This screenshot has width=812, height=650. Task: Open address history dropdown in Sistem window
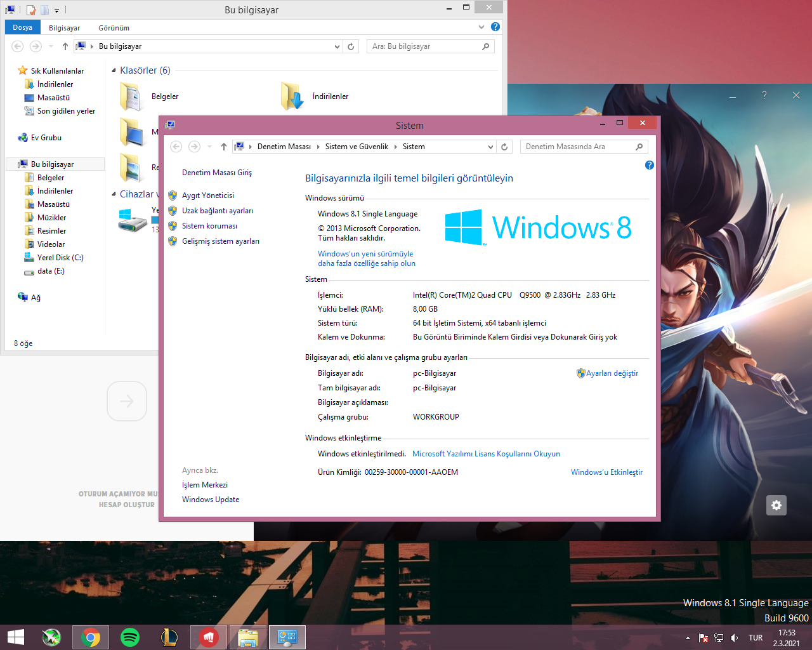click(x=490, y=147)
